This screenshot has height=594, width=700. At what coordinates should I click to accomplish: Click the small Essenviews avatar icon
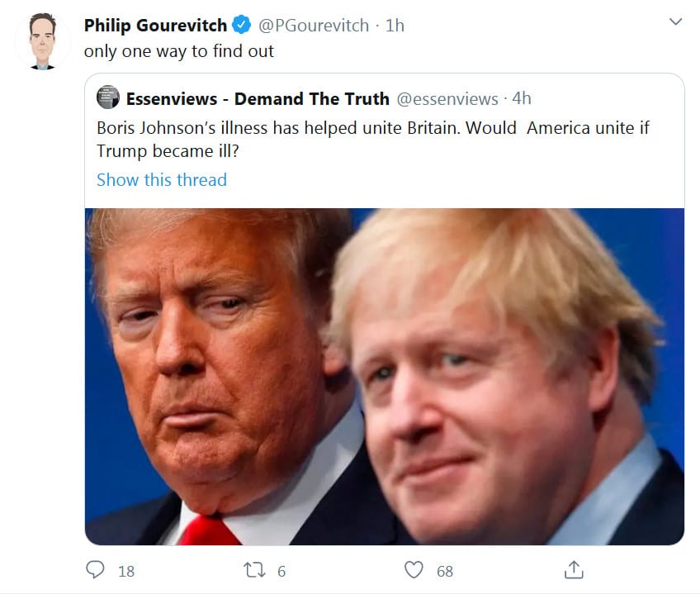[108, 99]
